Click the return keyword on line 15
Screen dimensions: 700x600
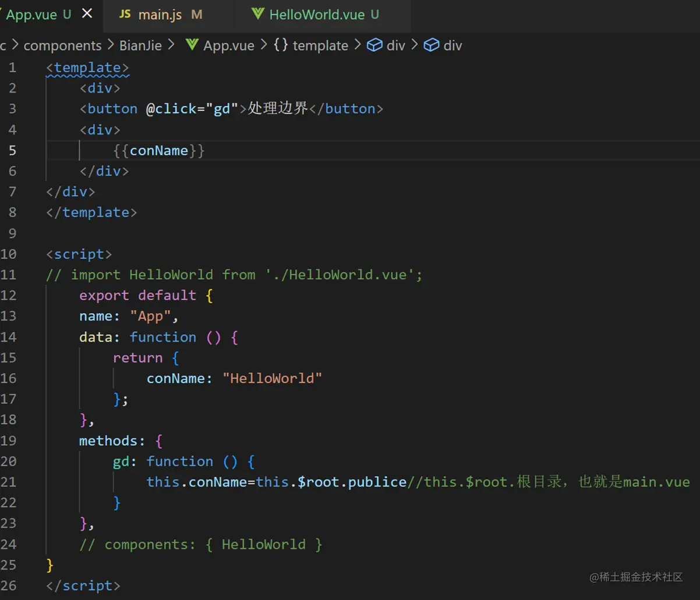point(137,358)
